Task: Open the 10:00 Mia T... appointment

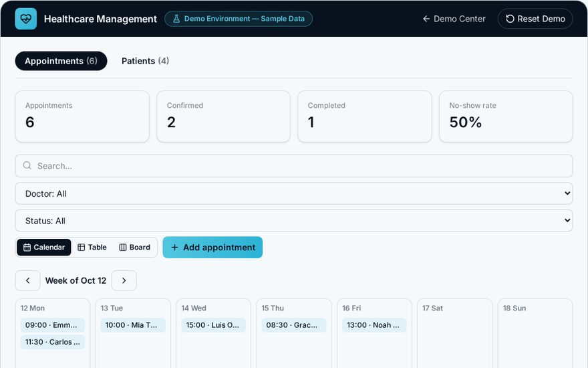Action: 133,325
